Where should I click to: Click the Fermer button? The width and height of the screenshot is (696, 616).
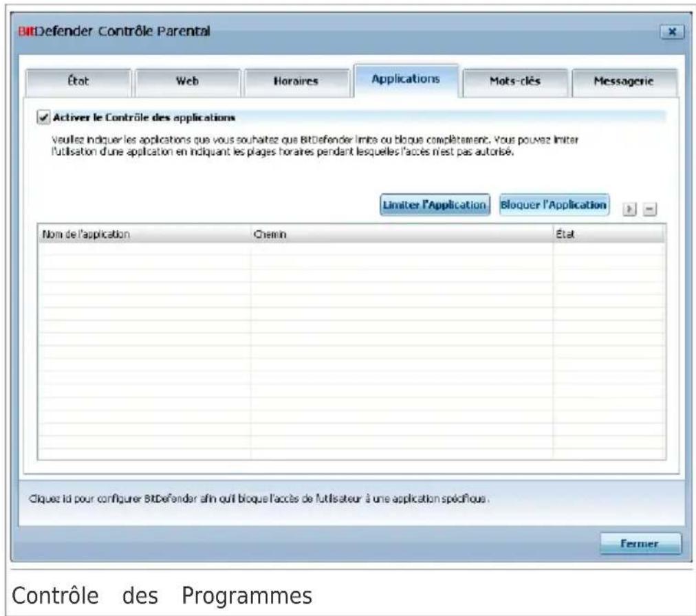(x=640, y=544)
